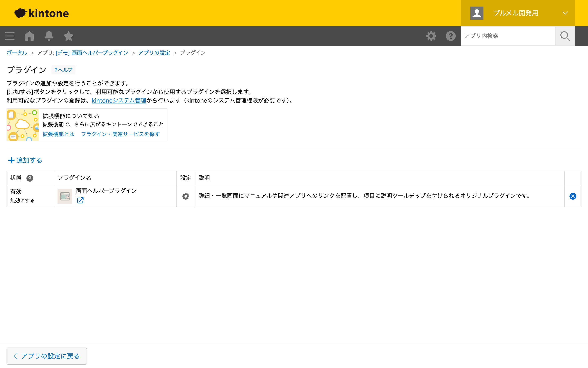
Task: Click the 拡張機能 illustration thumbnail
Action: tap(23, 125)
